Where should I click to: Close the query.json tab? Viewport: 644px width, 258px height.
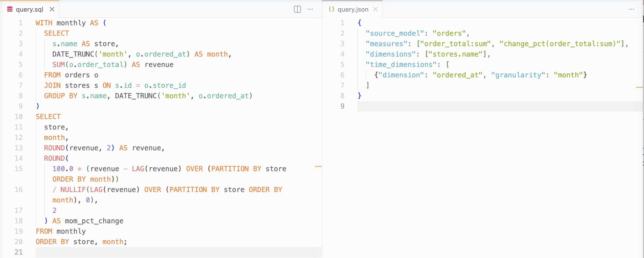point(375,9)
